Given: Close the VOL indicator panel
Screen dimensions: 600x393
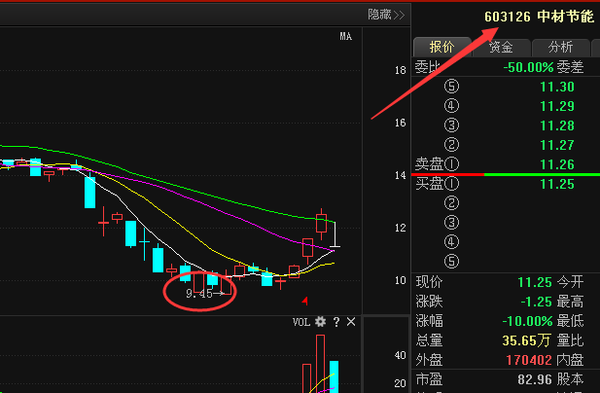Looking at the screenshot, I should pos(351,322).
